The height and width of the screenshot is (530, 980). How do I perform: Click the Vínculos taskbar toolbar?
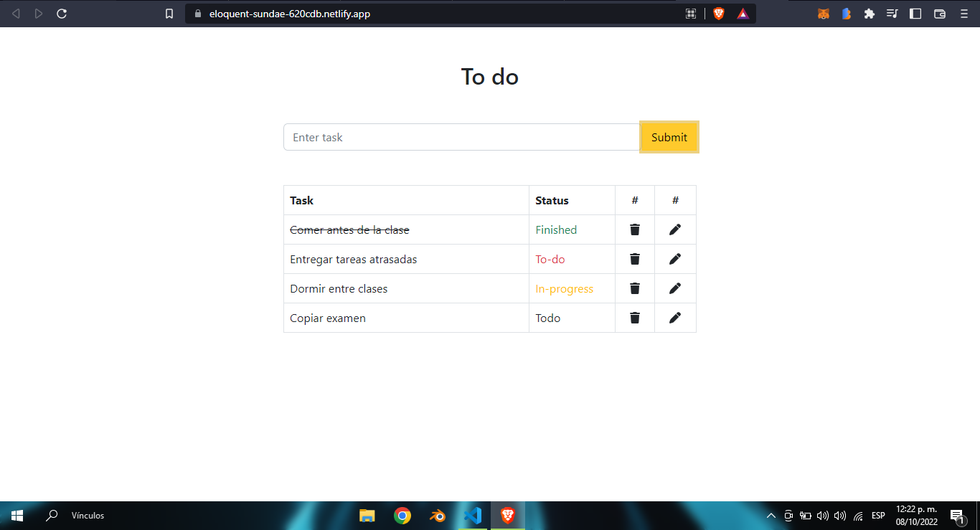(x=88, y=515)
